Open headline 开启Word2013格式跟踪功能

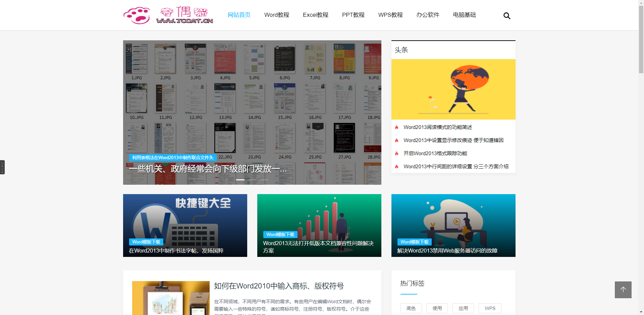(x=435, y=153)
